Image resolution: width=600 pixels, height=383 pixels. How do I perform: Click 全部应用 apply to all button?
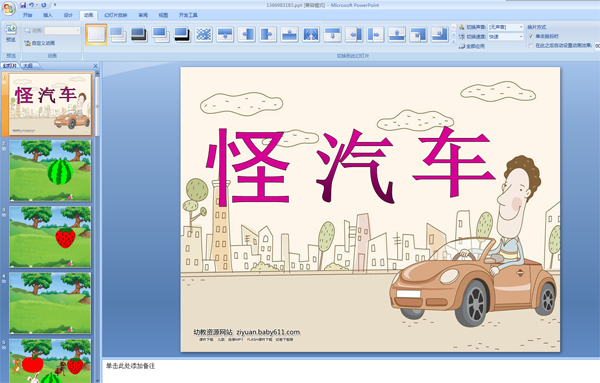point(472,46)
